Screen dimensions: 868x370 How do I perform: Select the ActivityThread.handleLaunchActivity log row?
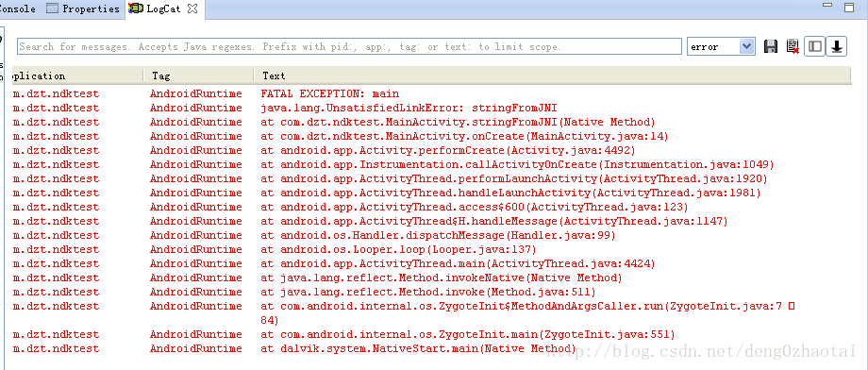[432, 193]
